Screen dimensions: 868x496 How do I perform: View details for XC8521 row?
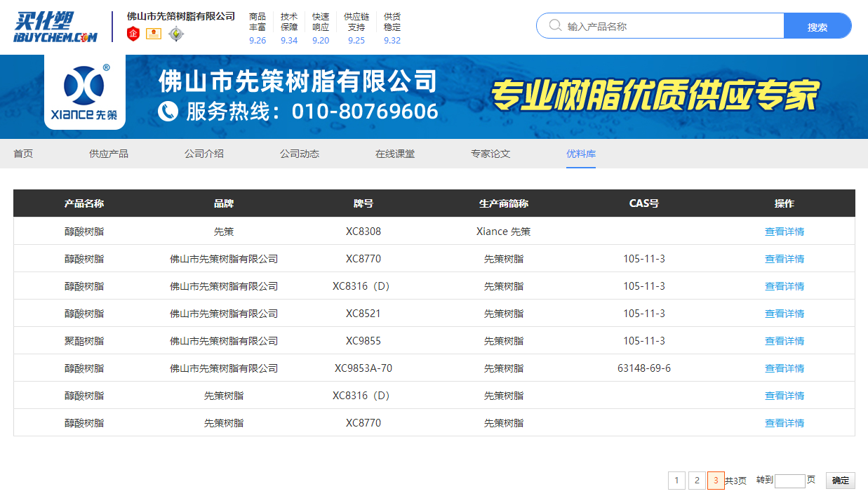point(784,314)
